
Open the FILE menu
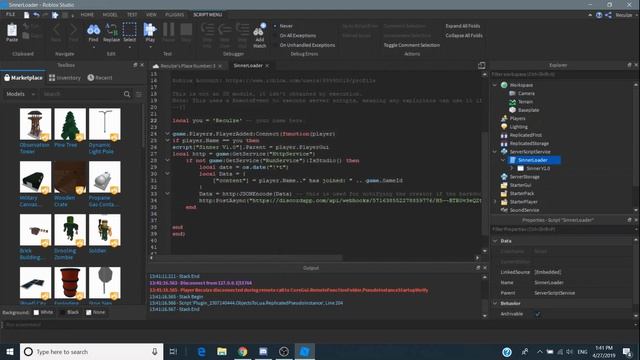click(10, 15)
